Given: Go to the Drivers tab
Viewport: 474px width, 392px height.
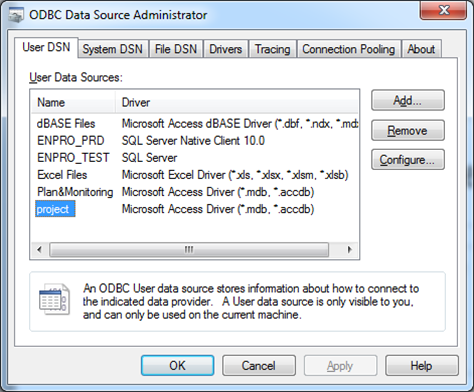Looking at the screenshot, I should (x=225, y=49).
